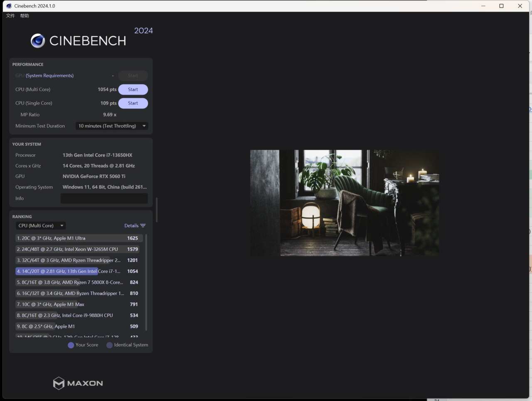Screen dimensions: 532x401
Task: Click the Maxon logo at the bottom
Action: pos(78,383)
